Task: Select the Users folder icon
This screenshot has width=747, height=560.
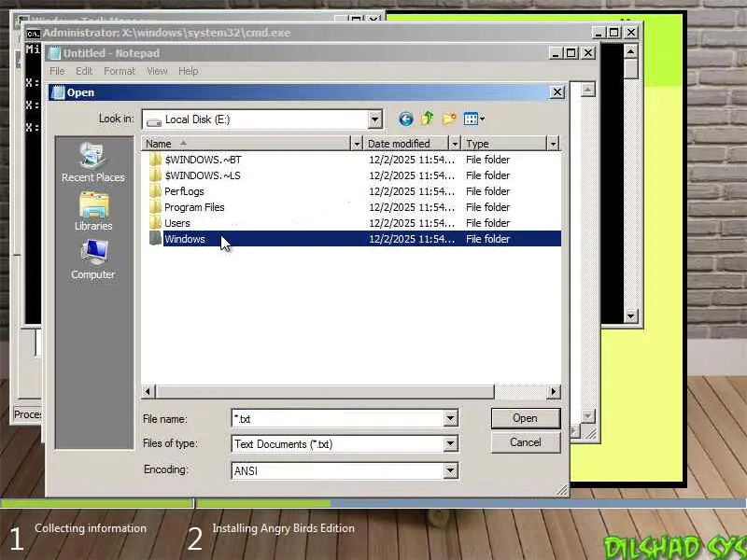Action: 155,223
